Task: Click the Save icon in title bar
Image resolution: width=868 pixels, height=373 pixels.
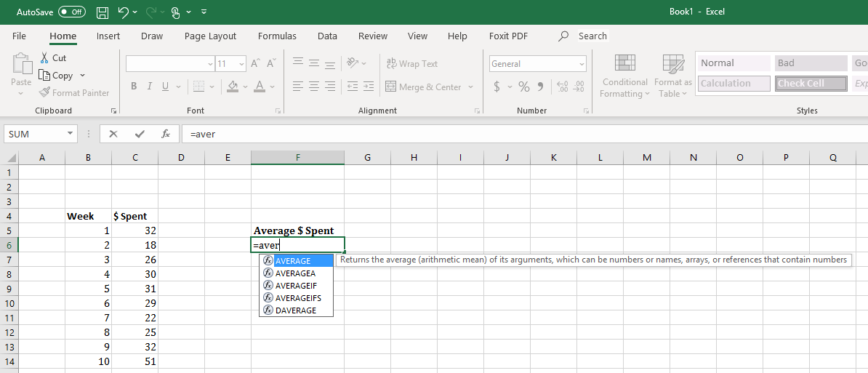Action: [103, 12]
